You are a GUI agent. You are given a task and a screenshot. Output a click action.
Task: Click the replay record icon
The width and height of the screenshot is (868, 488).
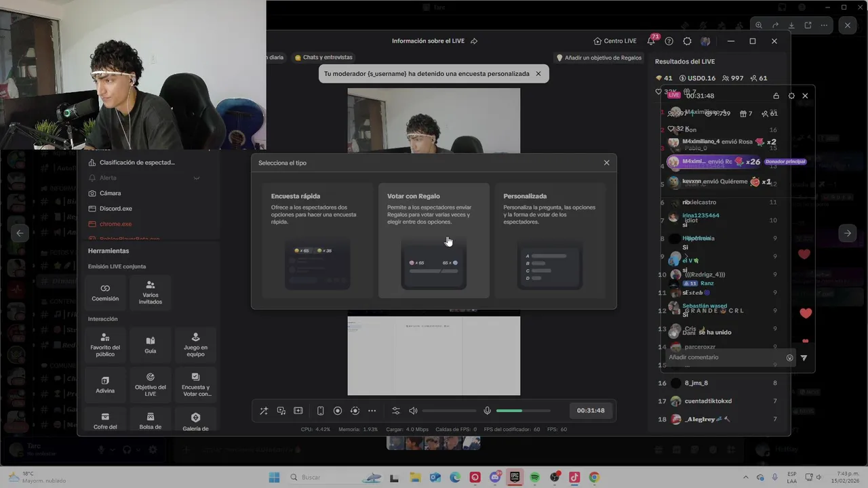[x=355, y=411]
